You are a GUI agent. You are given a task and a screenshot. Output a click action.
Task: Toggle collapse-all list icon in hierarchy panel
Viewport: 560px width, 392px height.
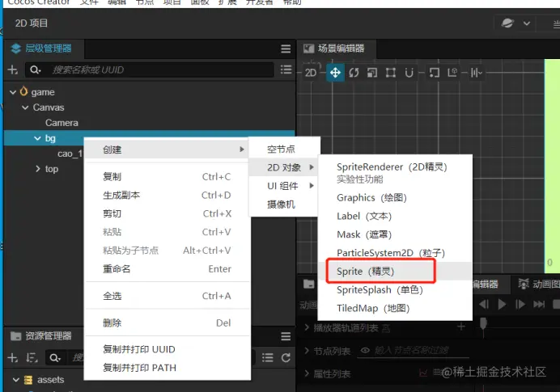click(286, 70)
